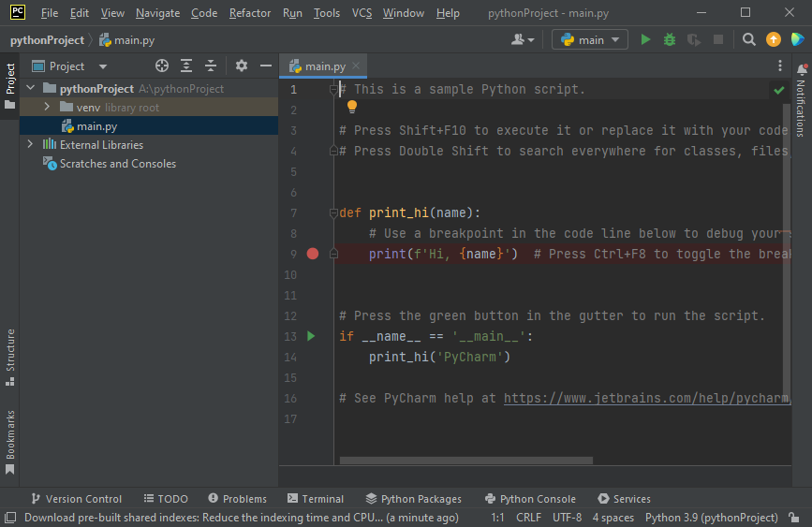Toggle tool window bars icon in status bar corner
Screen dimensions: 812x527
click(8, 518)
